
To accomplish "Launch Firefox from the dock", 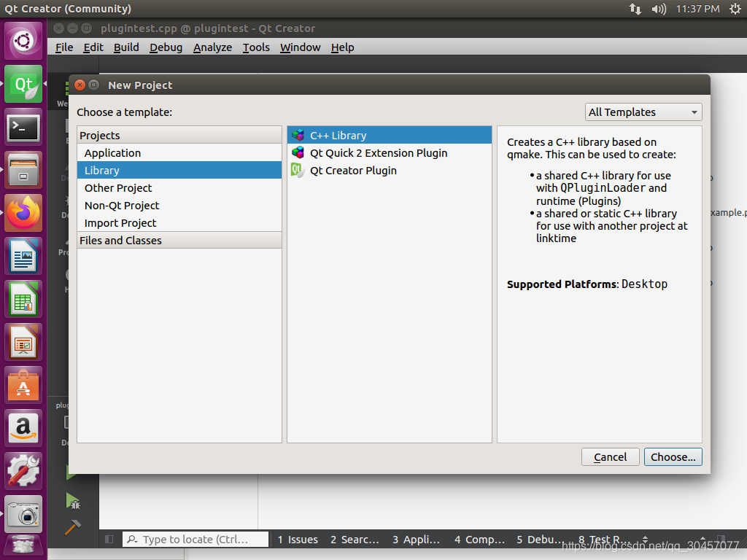I will tap(23, 213).
